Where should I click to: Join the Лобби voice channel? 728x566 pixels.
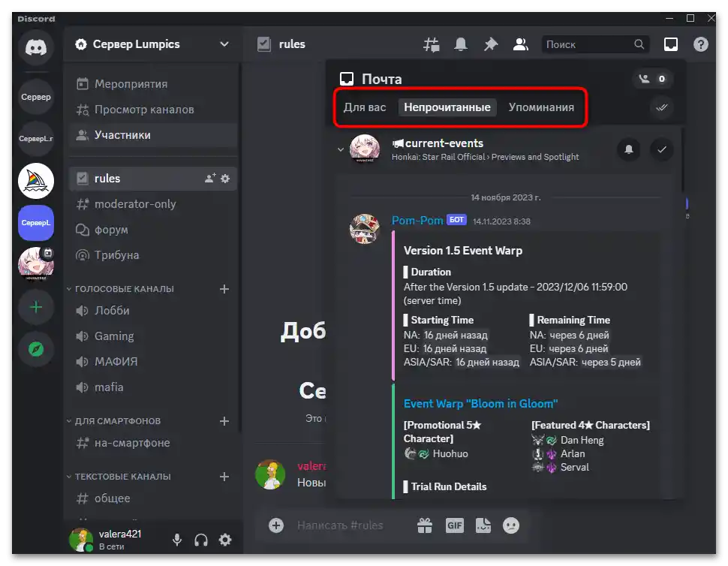pyautogui.click(x=153, y=311)
